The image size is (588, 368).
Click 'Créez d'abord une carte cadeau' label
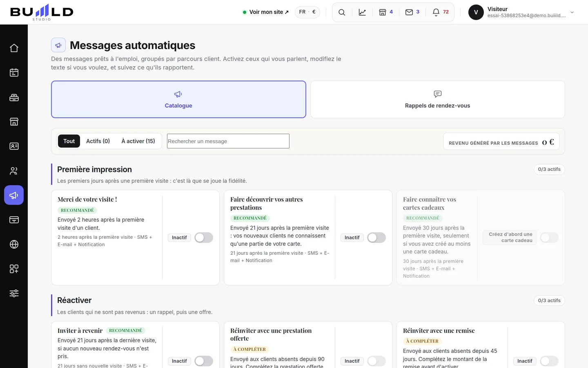pyautogui.click(x=509, y=238)
